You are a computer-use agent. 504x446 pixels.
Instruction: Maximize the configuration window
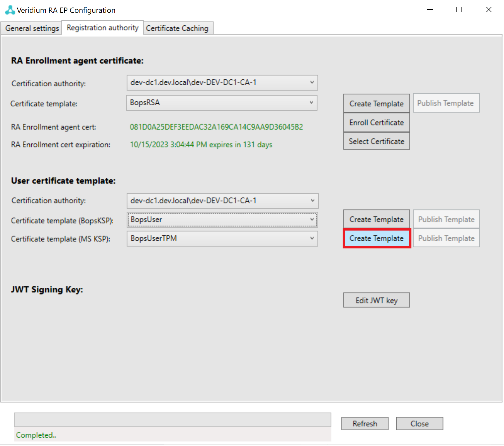click(x=459, y=10)
